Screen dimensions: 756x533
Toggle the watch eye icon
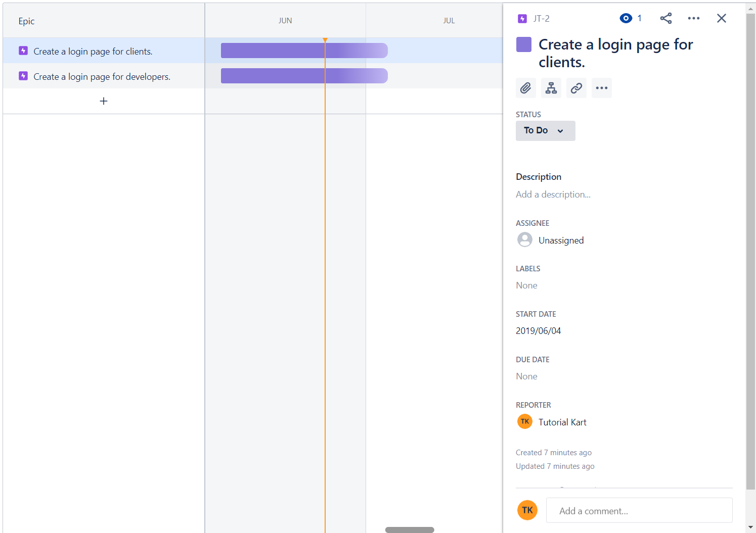click(626, 18)
